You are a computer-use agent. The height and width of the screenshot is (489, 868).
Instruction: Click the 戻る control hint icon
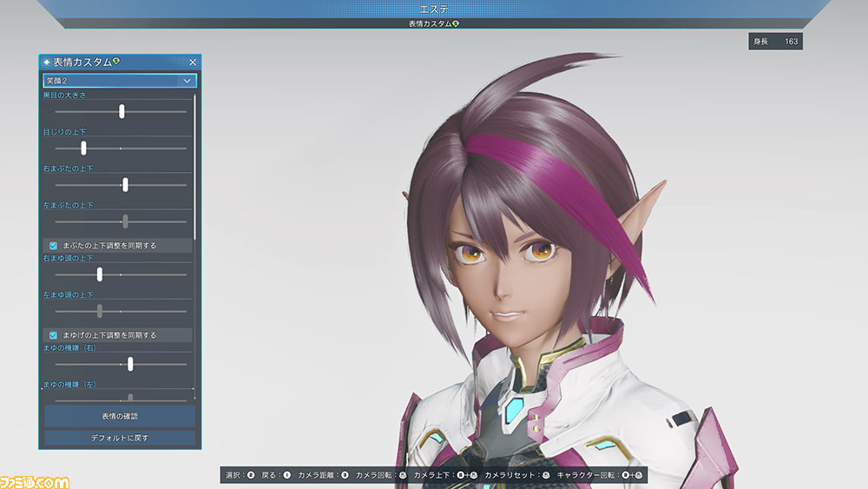click(x=286, y=475)
